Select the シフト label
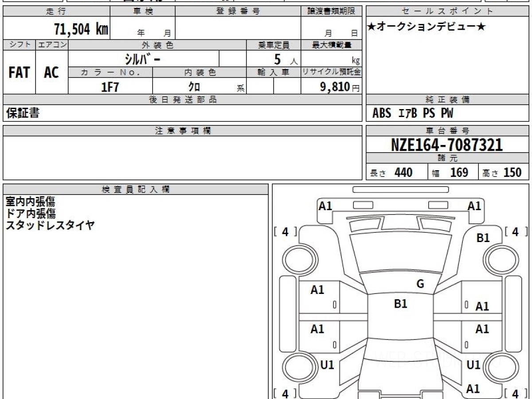The height and width of the screenshot is (399, 532). coord(19,45)
